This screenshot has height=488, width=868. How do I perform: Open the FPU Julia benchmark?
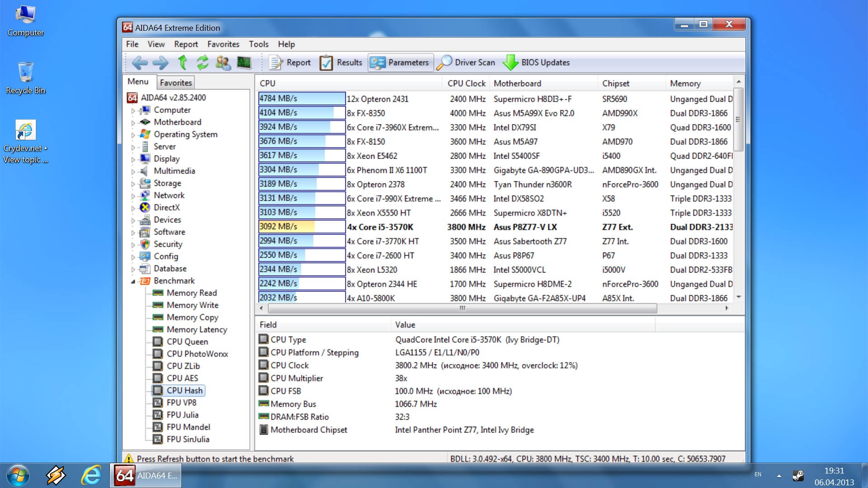pyautogui.click(x=182, y=415)
